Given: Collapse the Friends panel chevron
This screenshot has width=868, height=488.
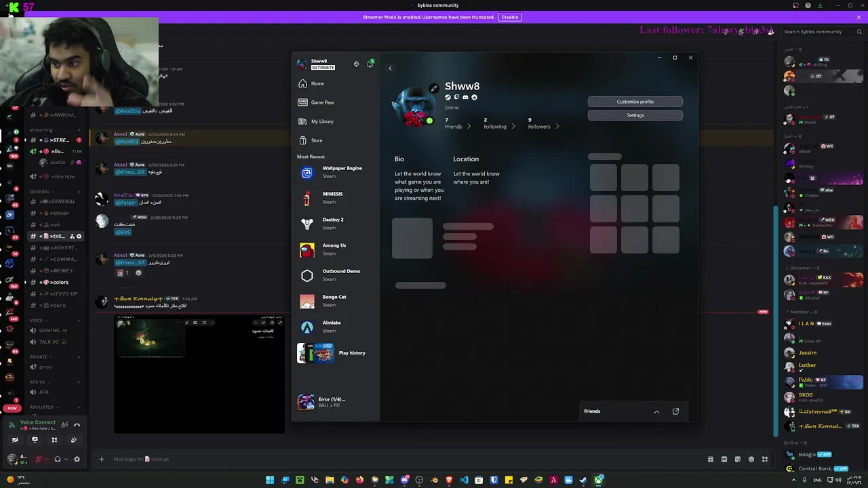Looking at the screenshot, I should [x=656, y=411].
